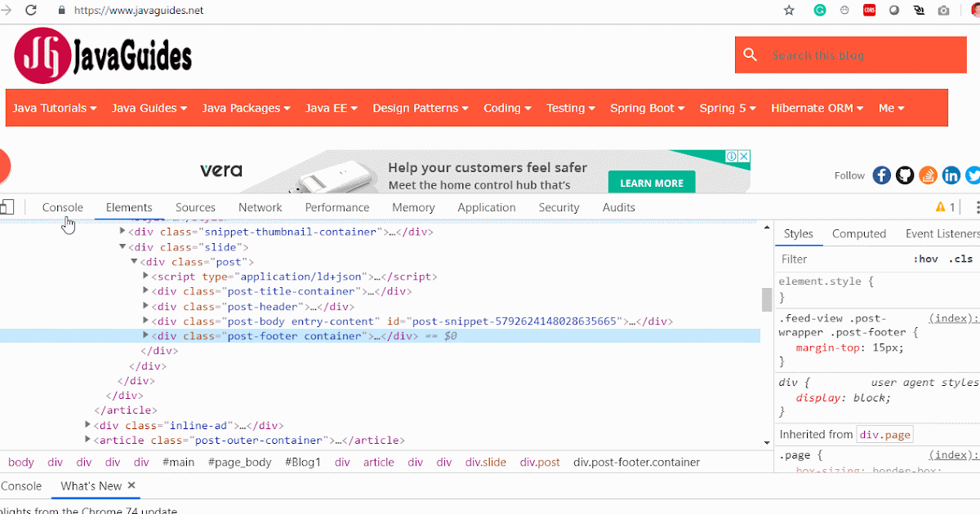Click the camera screenshot extension icon

[x=944, y=11]
